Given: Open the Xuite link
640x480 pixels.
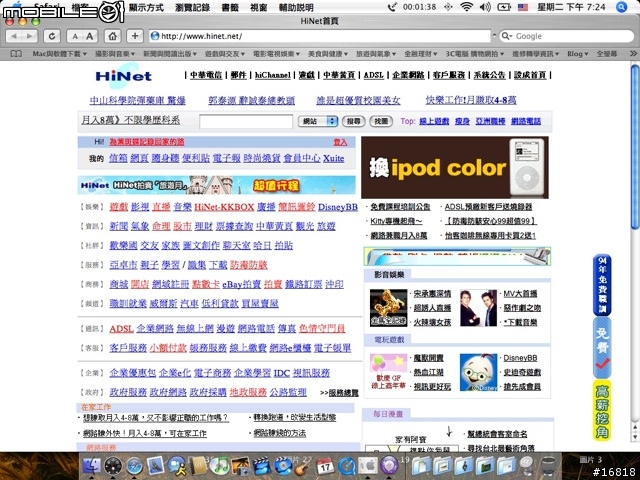Looking at the screenshot, I should [333, 158].
